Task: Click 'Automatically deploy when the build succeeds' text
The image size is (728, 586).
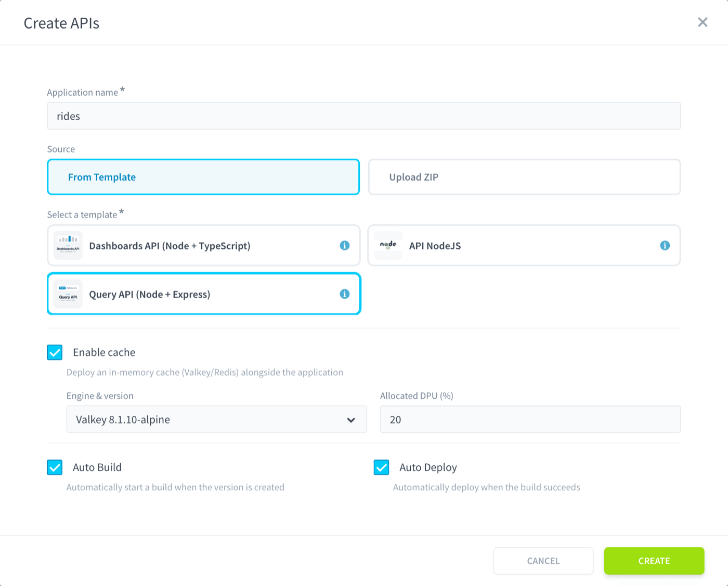Action: tap(487, 487)
